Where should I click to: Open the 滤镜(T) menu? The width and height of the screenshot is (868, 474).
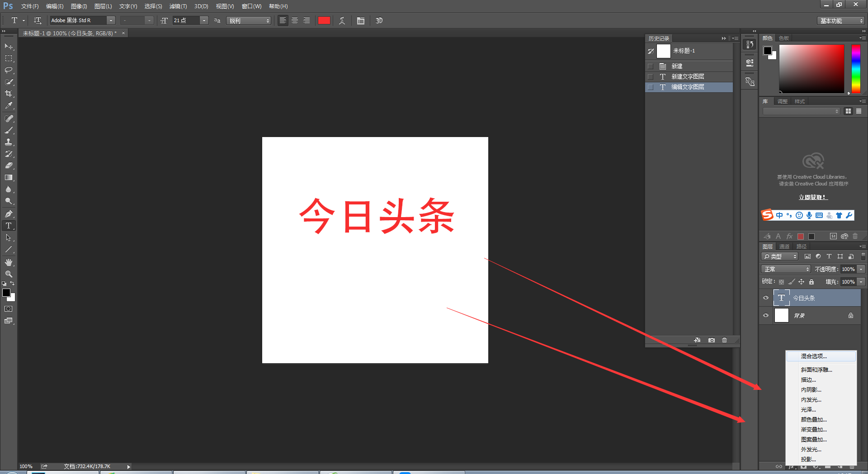[x=178, y=6]
